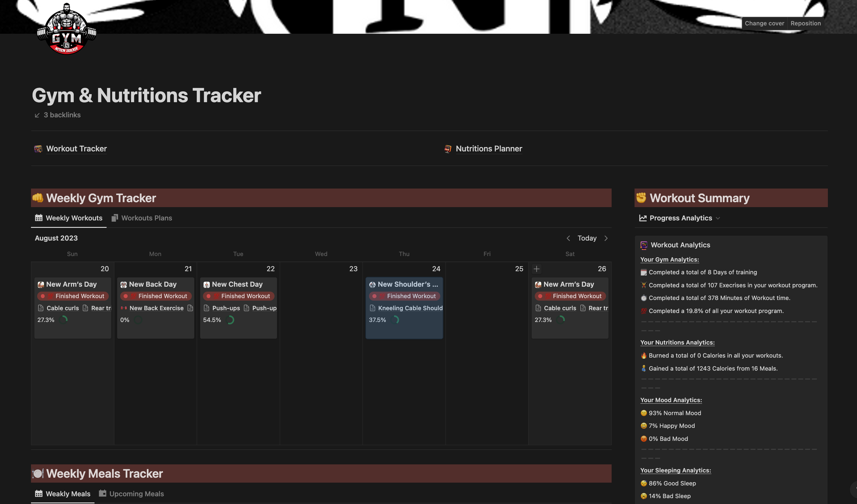Viewport: 857px width, 504px height.
Task: Click the plate icon beside Weekly Meals Tracker
Action: point(38,473)
